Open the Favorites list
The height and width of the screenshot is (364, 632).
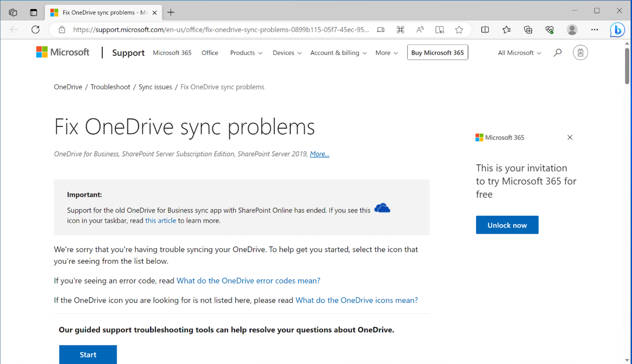click(506, 30)
